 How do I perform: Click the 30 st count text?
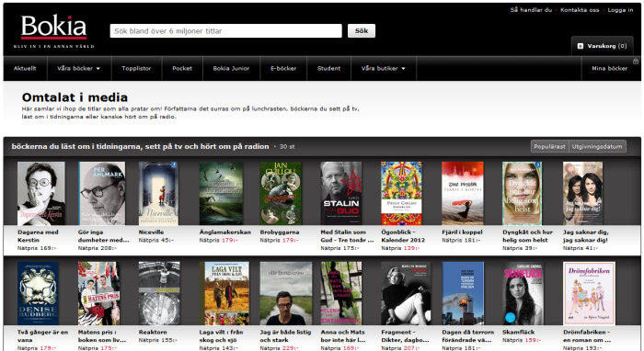coord(287,146)
